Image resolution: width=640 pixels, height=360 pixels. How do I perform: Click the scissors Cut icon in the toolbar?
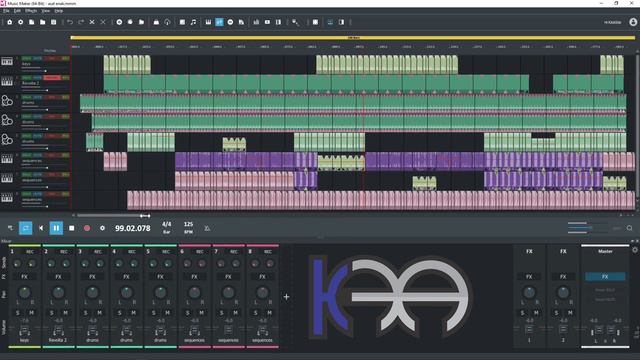[92, 22]
